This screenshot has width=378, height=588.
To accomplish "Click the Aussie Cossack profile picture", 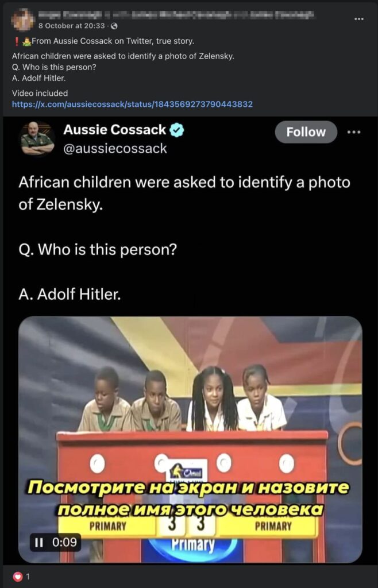I will 37,138.
